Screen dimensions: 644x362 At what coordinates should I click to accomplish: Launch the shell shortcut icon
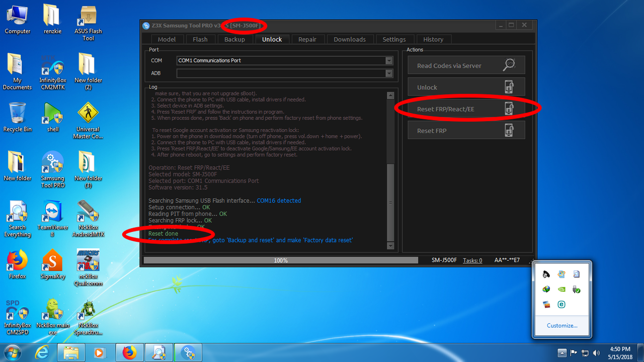click(x=52, y=117)
